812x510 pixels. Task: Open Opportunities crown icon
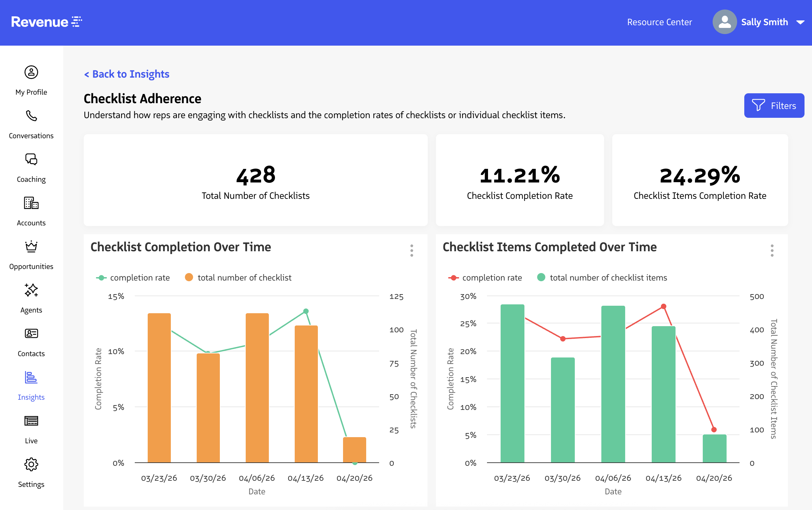(x=31, y=246)
